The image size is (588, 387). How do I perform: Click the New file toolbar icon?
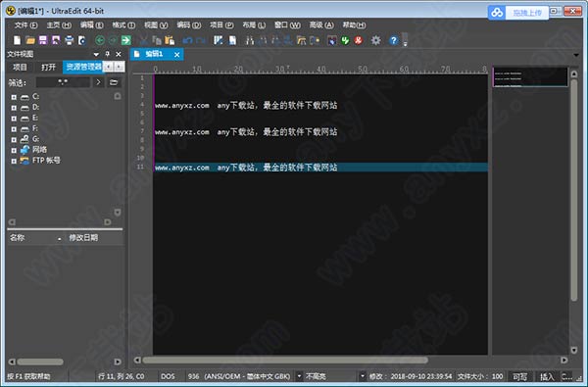(18, 40)
